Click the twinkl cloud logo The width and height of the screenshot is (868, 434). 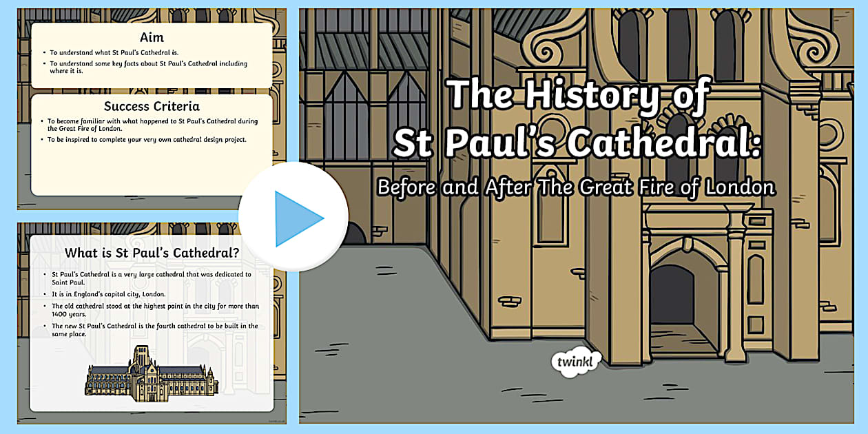tap(576, 360)
